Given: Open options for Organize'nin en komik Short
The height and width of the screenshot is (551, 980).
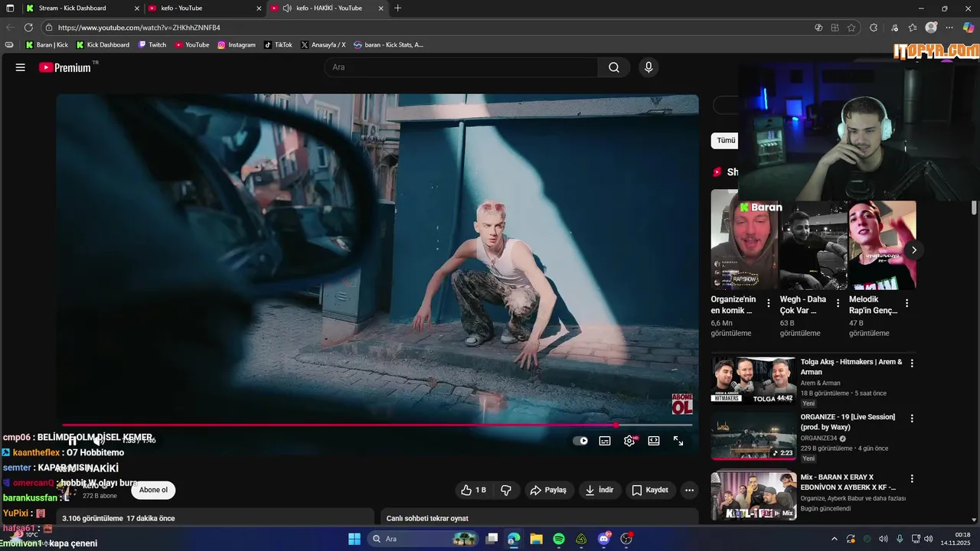Looking at the screenshot, I should pyautogui.click(x=769, y=303).
